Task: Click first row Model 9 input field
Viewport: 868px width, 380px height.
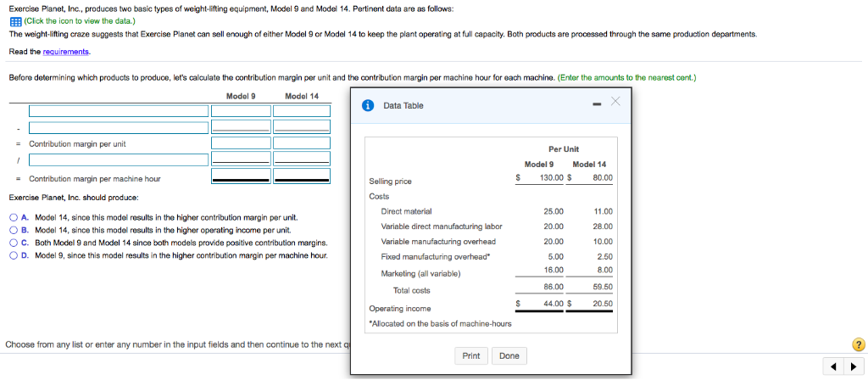Action: pos(241,111)
